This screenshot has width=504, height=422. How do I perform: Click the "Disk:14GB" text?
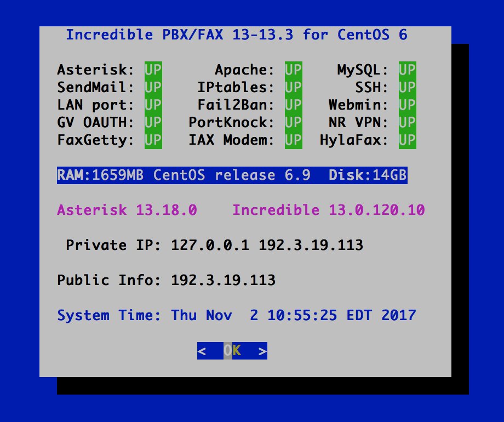point(368,175)
